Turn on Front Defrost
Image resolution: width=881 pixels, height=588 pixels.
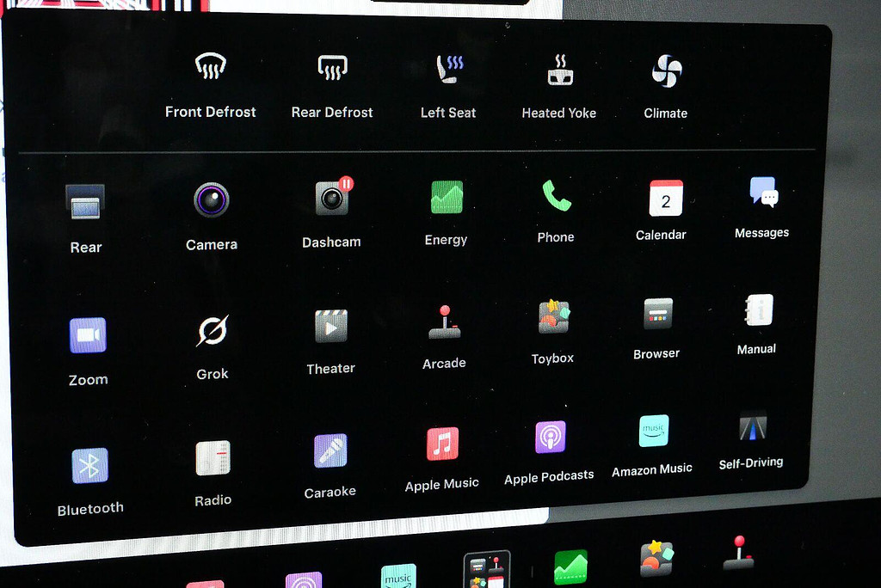pos(211,85)
